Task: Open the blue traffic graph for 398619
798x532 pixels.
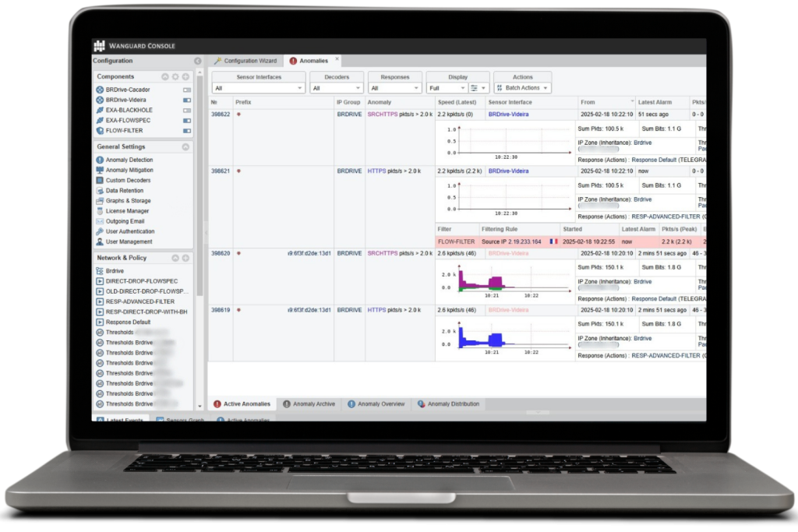Action: (505, 337)
